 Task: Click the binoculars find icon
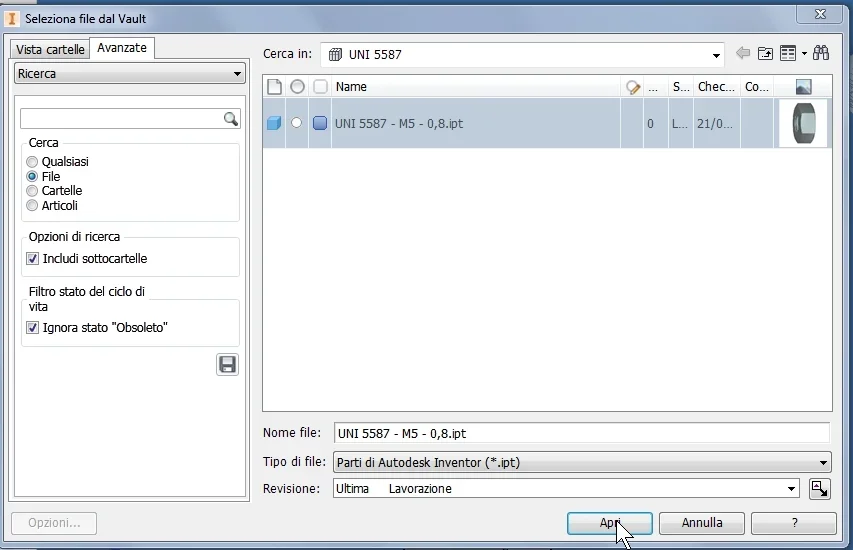[821, 53]
